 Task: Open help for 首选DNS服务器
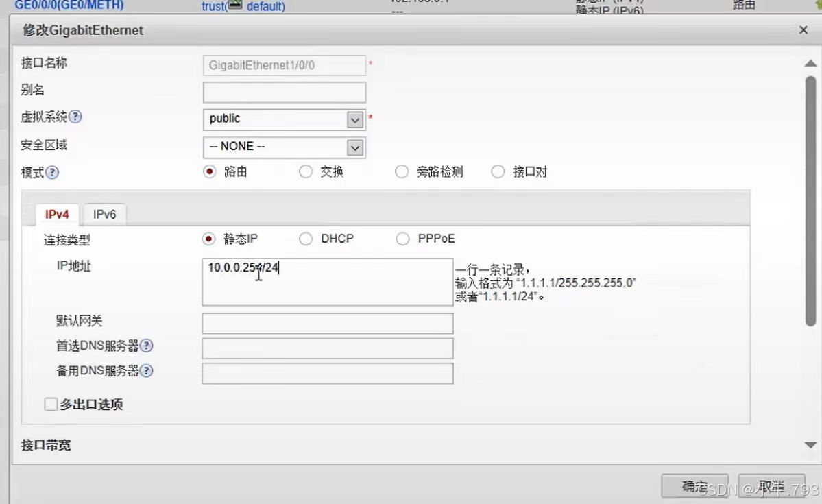pos(147,346)
